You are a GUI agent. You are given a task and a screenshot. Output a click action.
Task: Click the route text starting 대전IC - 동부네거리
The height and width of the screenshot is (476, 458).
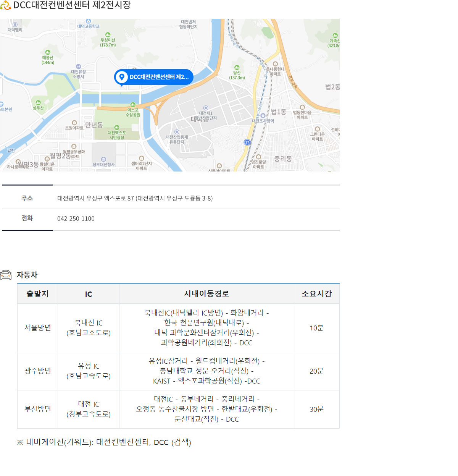point(206,409)
